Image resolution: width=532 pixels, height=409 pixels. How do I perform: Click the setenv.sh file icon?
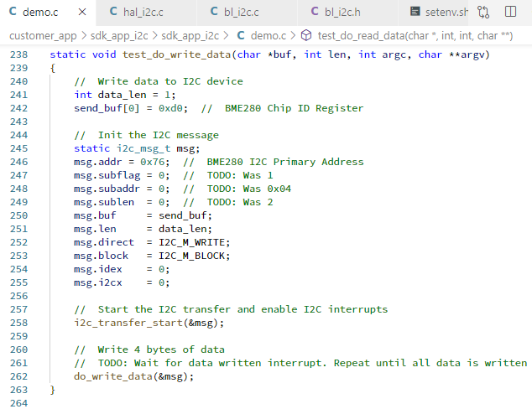coord(416,13)
